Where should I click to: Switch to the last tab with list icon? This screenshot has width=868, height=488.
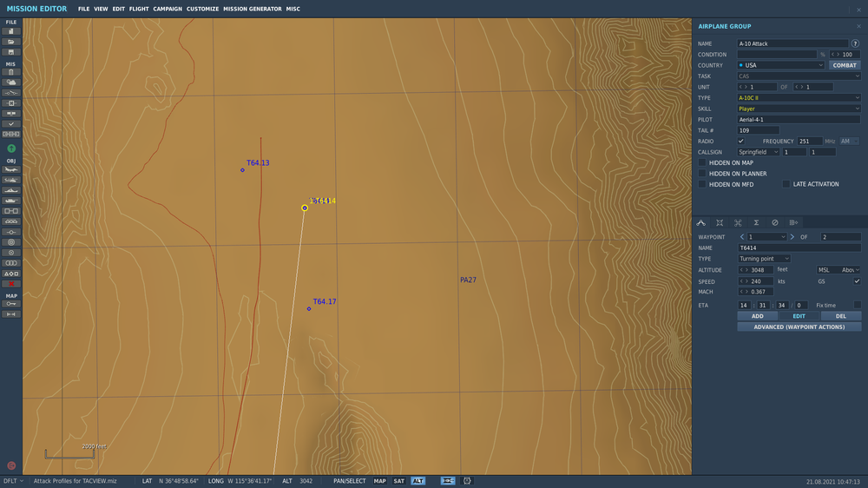point(793,222)
